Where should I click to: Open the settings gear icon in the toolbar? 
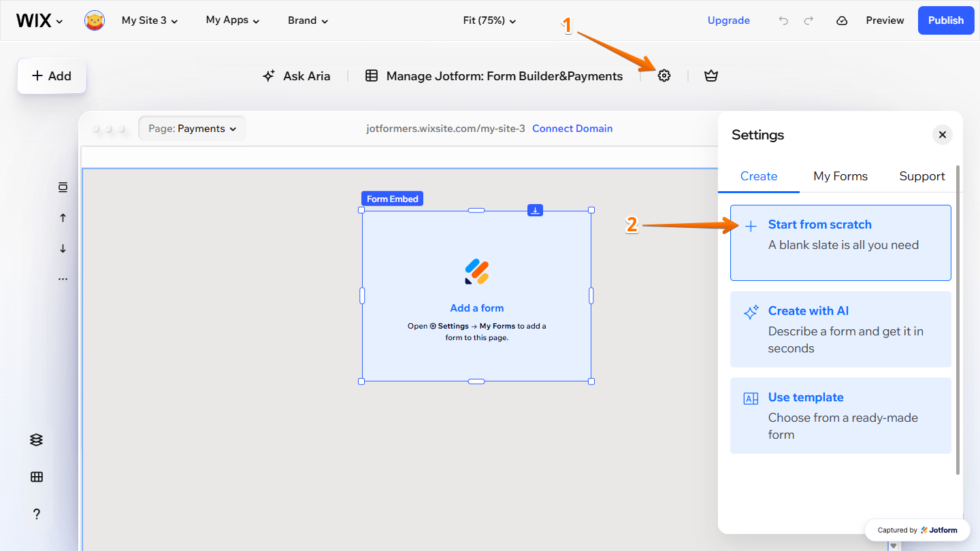664,76
